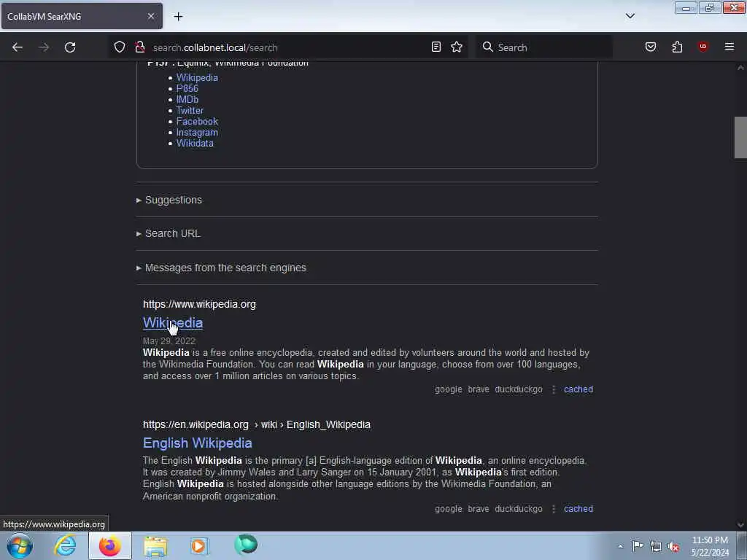Click google engine label under Wikipedia result
Viewport: 747px width, 560px height.
point(449,389)
